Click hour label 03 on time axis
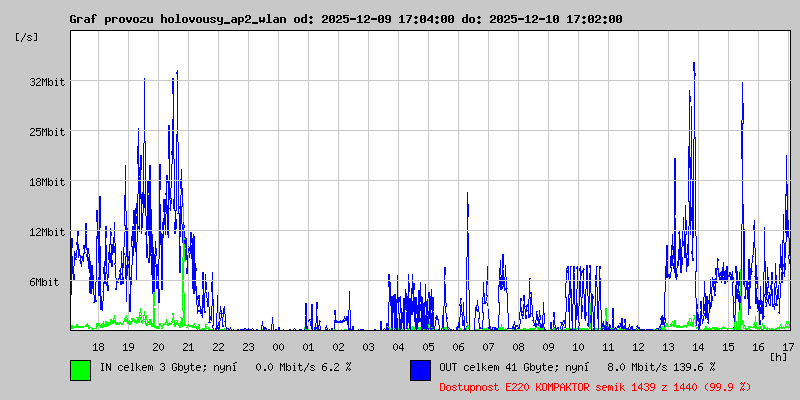Viewport: 800px width, 400px height. tap(368, 347)
